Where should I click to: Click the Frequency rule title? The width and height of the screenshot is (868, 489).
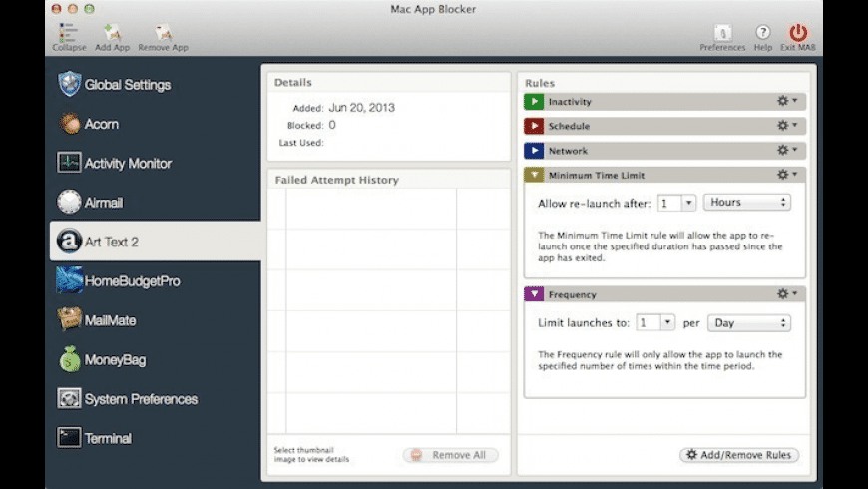tap(572, 294)
